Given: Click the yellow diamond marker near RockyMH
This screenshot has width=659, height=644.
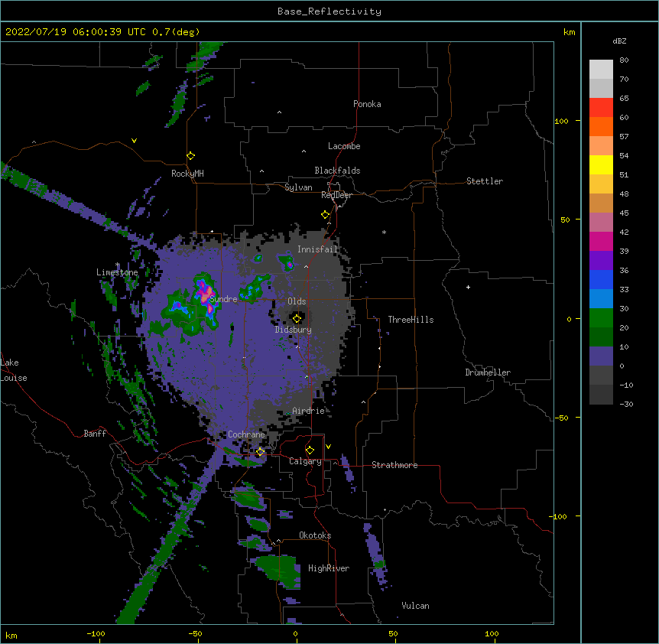Looking at the screenshot, I should 191,156.
